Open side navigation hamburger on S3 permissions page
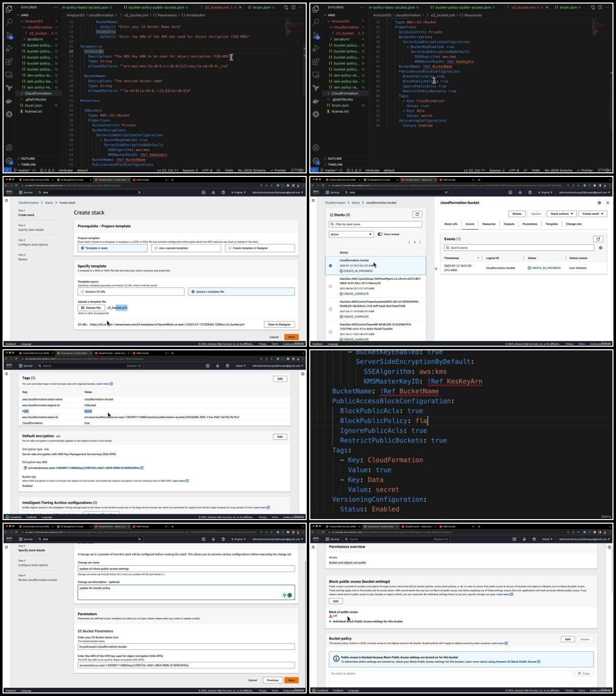This screenshot has width=616, height=696. pos(313,547)
